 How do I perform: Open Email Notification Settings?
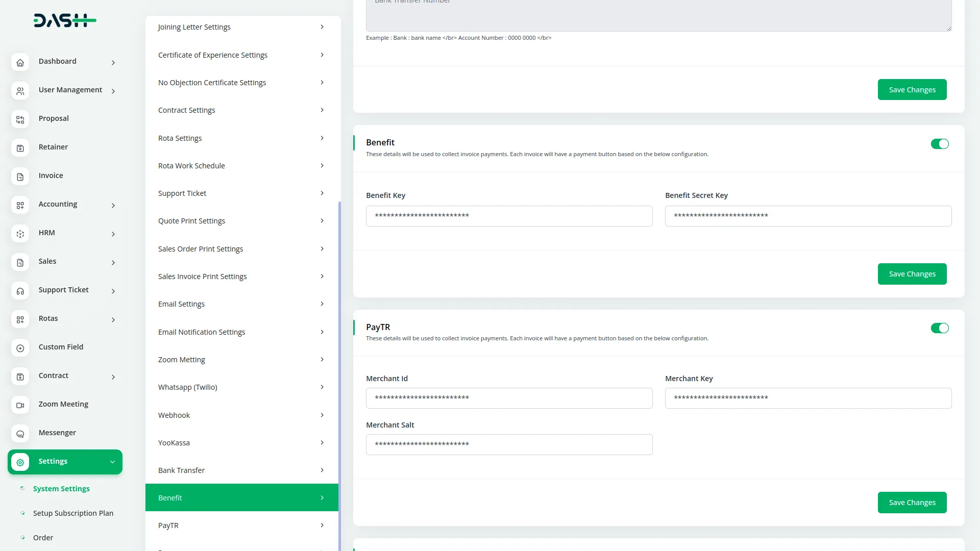tap(241, 332)
